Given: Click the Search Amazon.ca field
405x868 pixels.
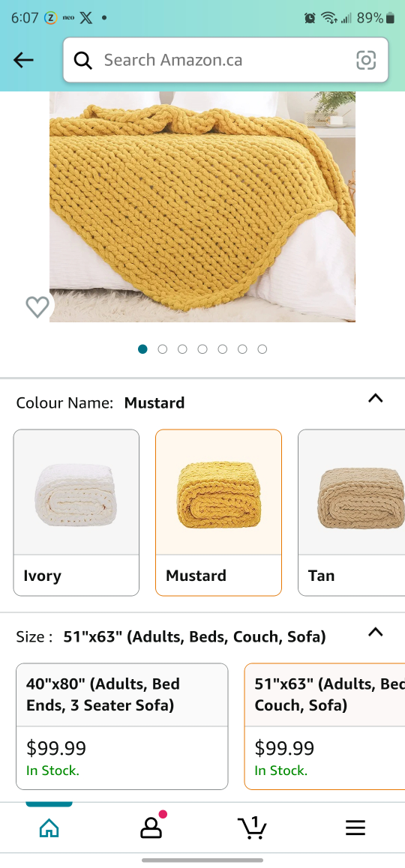Looking at the screenshot, I should [x=226, y=60].
